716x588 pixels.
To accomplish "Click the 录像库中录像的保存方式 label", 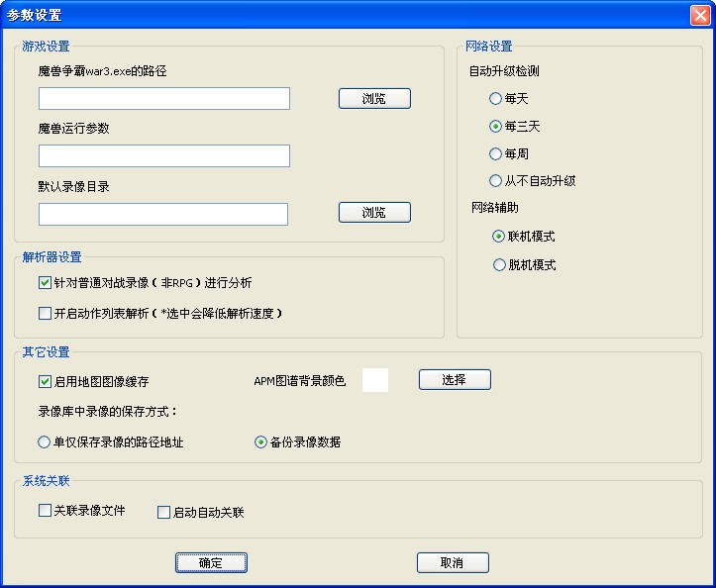I will coord(108,412).
